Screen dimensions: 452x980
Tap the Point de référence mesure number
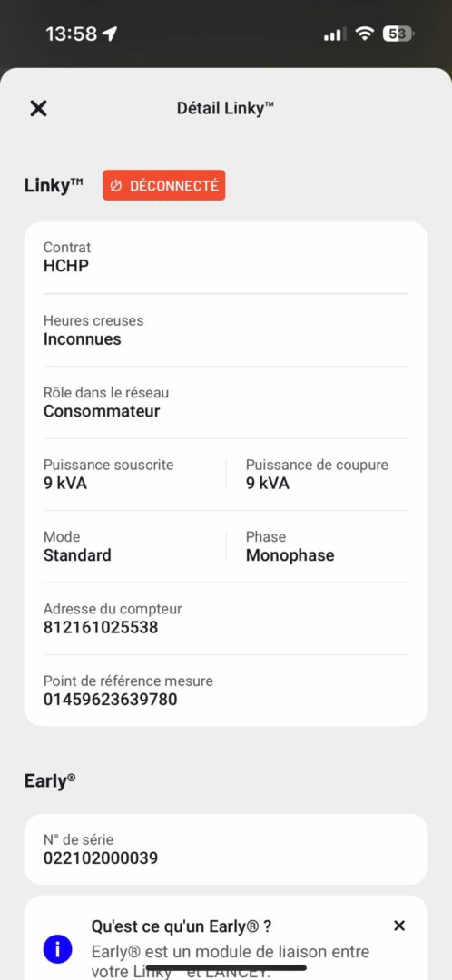coord(110,700)
